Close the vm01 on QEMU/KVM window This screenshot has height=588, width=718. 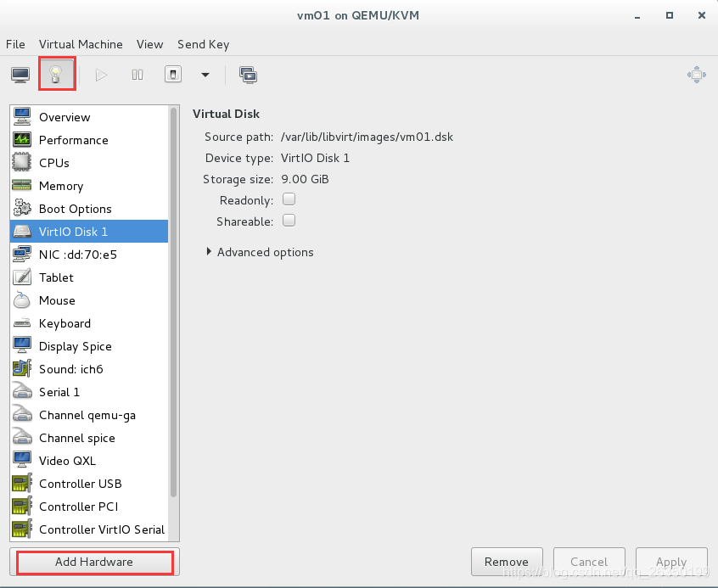702,15
